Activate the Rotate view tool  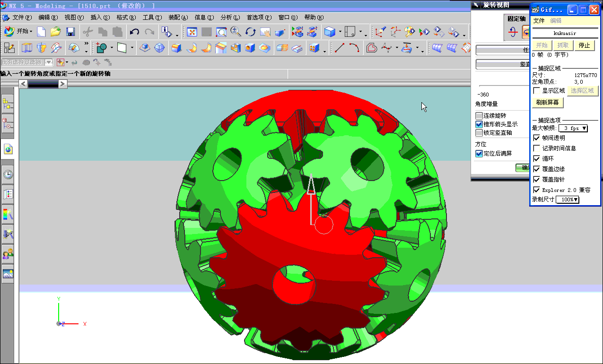pyautogui.click(x=250, y=32)
